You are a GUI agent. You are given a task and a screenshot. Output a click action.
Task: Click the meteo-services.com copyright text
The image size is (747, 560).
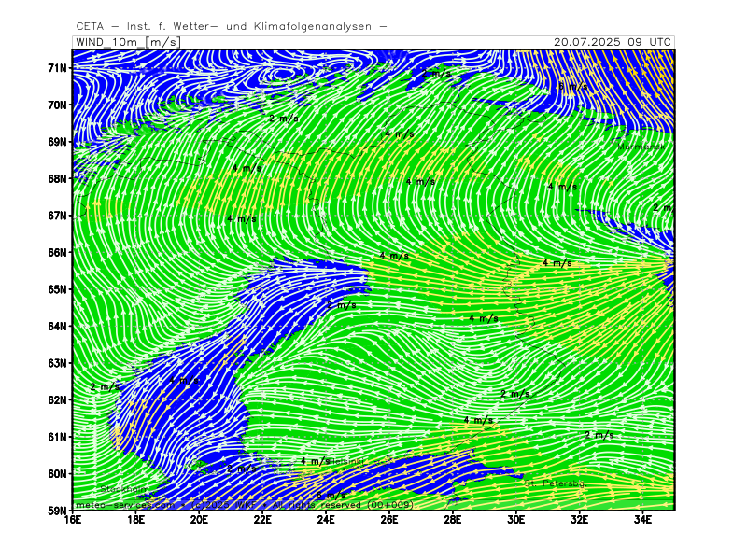(x=245, y=505)
